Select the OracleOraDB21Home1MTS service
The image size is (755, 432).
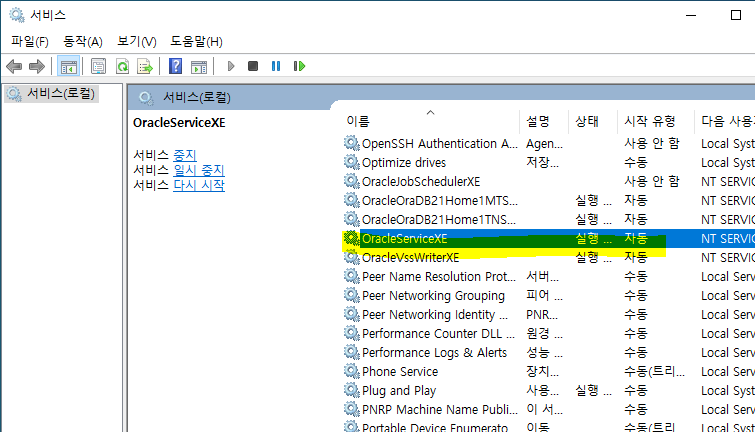click(440, 200)
